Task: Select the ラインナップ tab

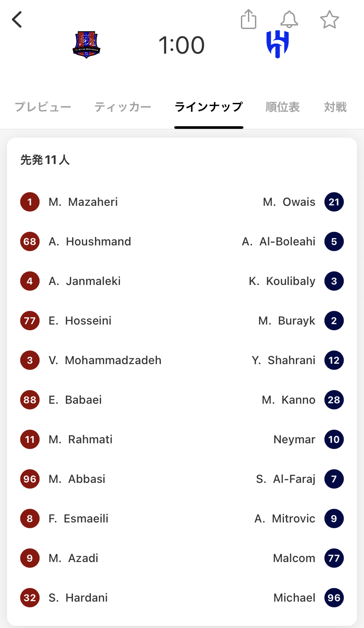Action: (x=208, y=107)
